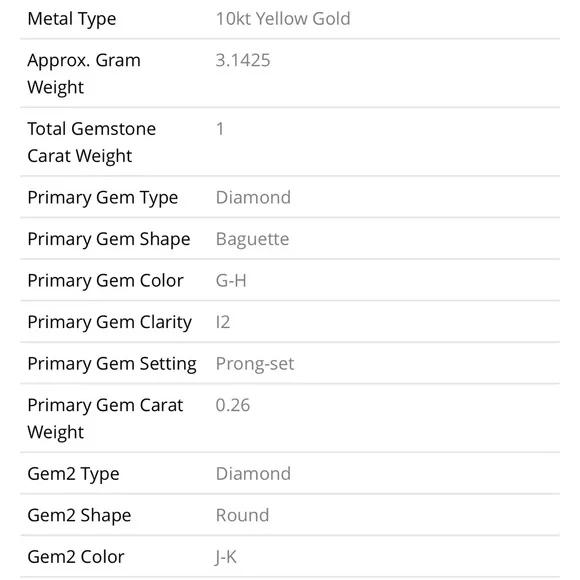Click the Primary Gem Type label

(x=103, y=198)
